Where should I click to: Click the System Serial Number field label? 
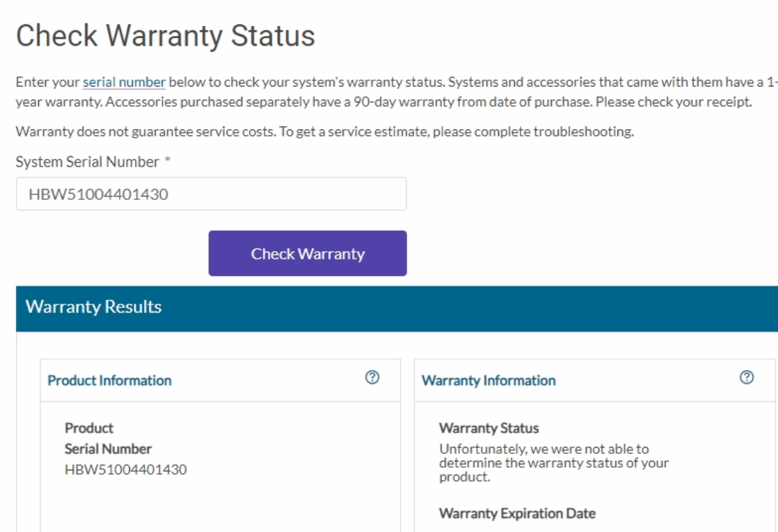pos(87,162)
